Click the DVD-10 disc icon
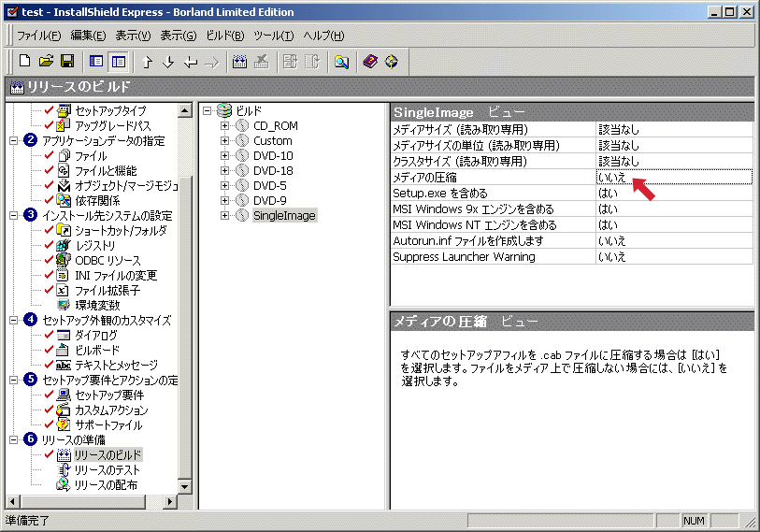Screen dimensions: 760x532 (x=242, y=155)
